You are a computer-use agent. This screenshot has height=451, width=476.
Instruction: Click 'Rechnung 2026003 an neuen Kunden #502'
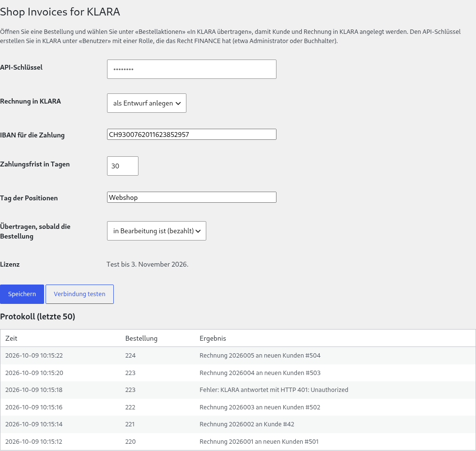click(x=260, y=407)
